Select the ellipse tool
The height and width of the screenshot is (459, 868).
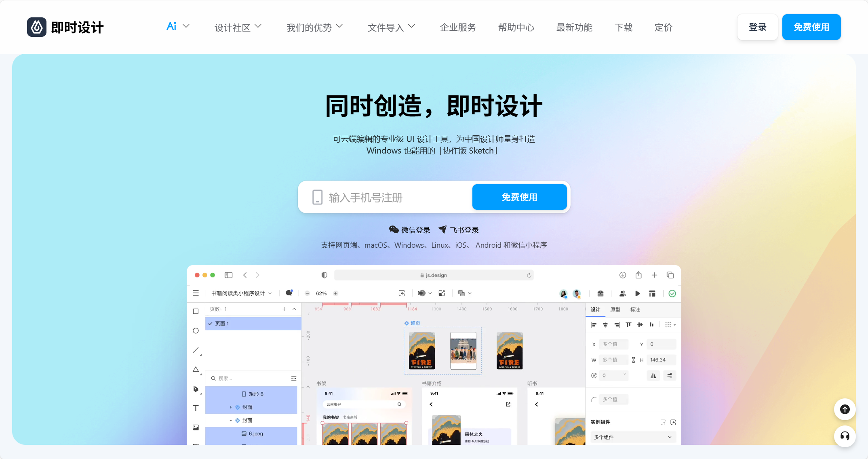pos(196,331)
